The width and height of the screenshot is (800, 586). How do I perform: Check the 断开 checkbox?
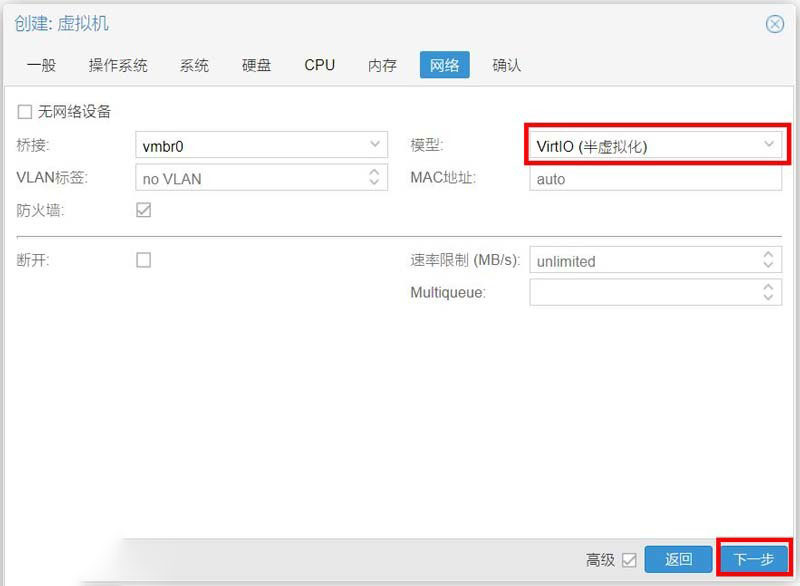point(143,260)
